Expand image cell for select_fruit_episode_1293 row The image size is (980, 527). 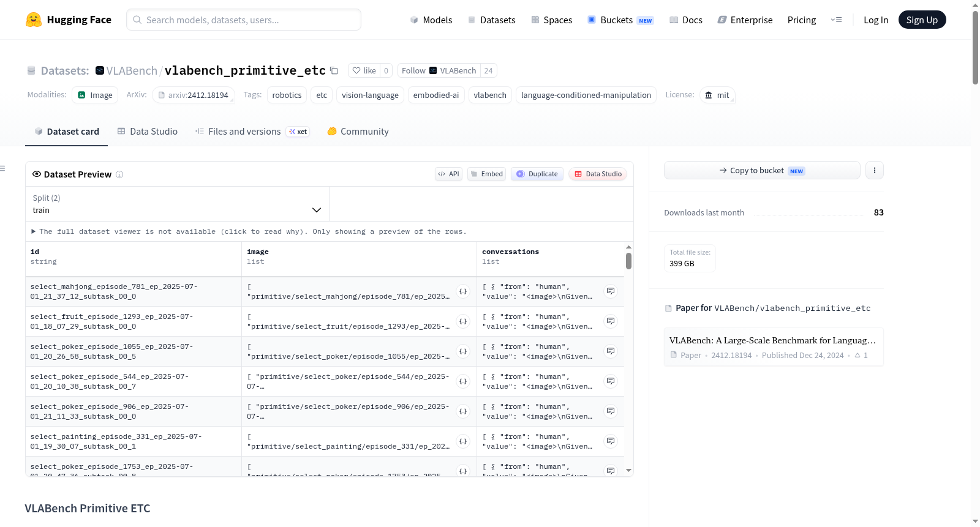(463, 321)
